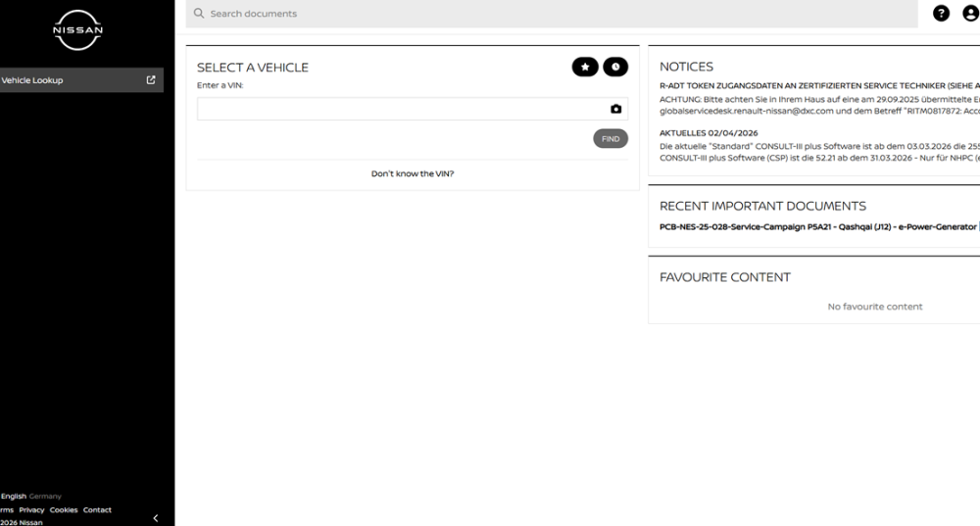Open R-ADT Token Zugangsdaten notice
This screenshot has height=526, width=980.
(x=819, y=85)
